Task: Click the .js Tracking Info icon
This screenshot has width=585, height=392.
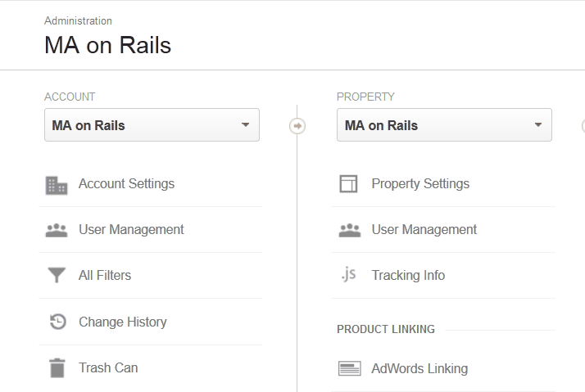Action: [x=349, y=275]
